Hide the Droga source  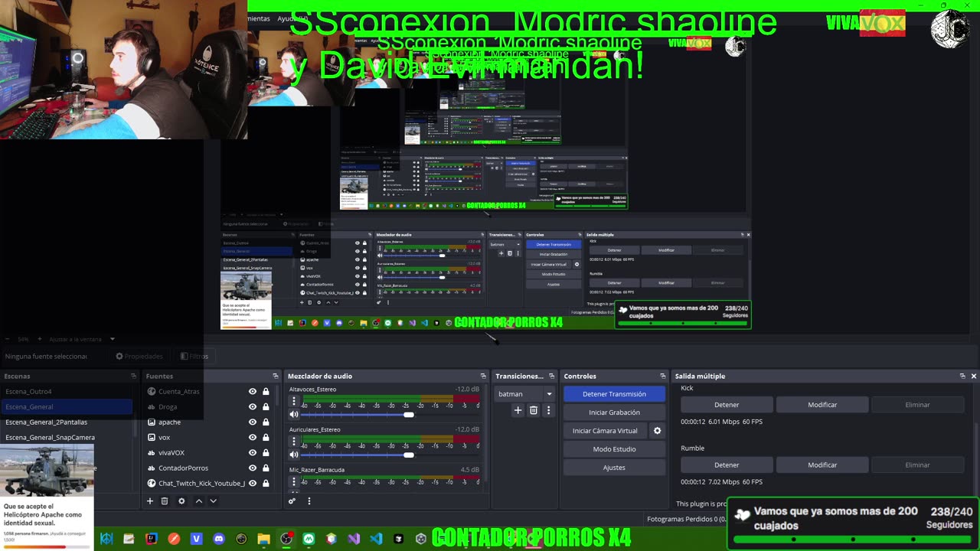pyautogui.click(x=253, y=406)
